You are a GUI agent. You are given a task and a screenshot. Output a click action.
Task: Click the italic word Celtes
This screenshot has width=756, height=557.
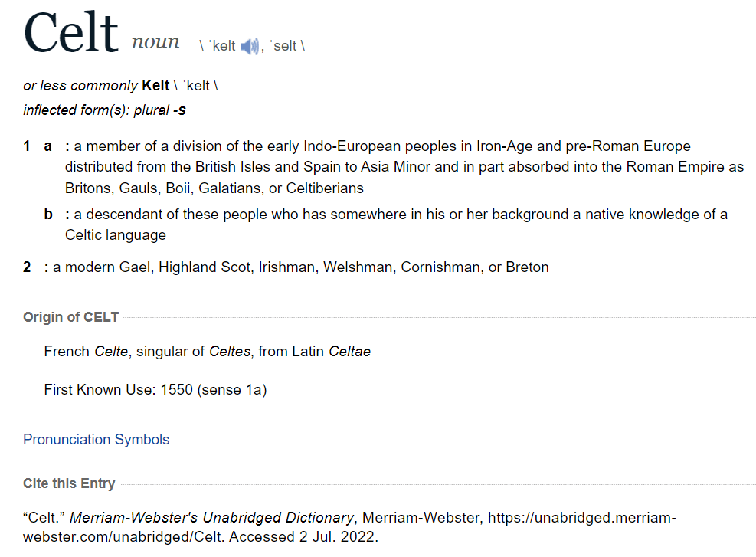230,352
